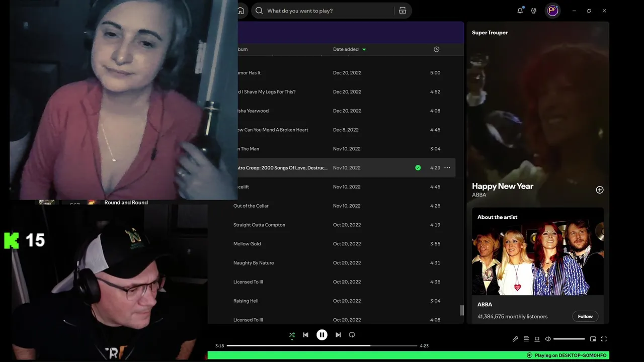Viewport: 644px width, 362px height.
Task: Click About the artist heading
Action: pos(497,217)
